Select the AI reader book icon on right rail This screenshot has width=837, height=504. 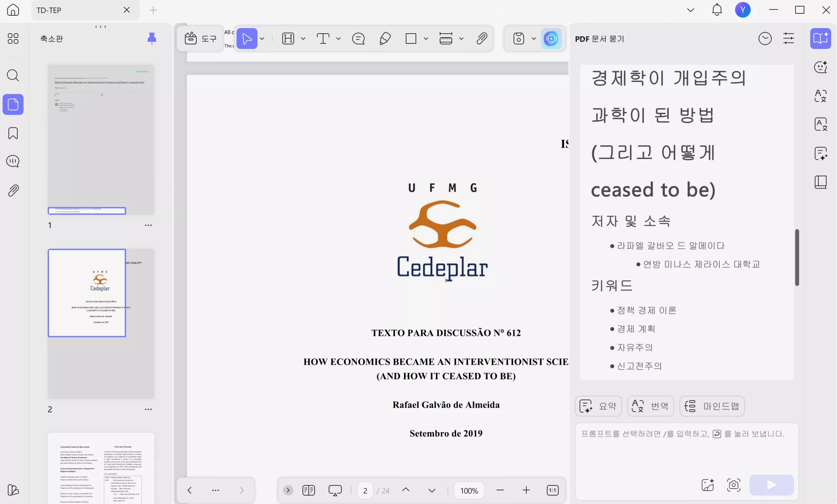coord(820,38)
